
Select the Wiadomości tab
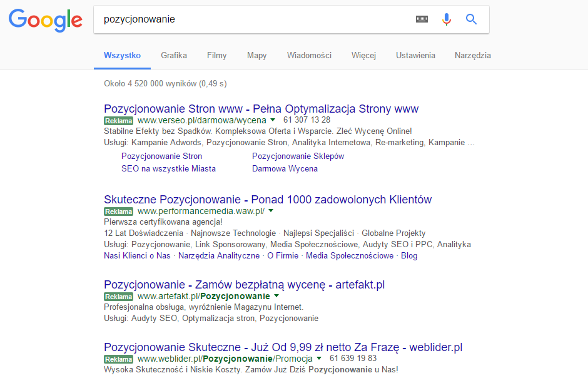tap(309, 55)
